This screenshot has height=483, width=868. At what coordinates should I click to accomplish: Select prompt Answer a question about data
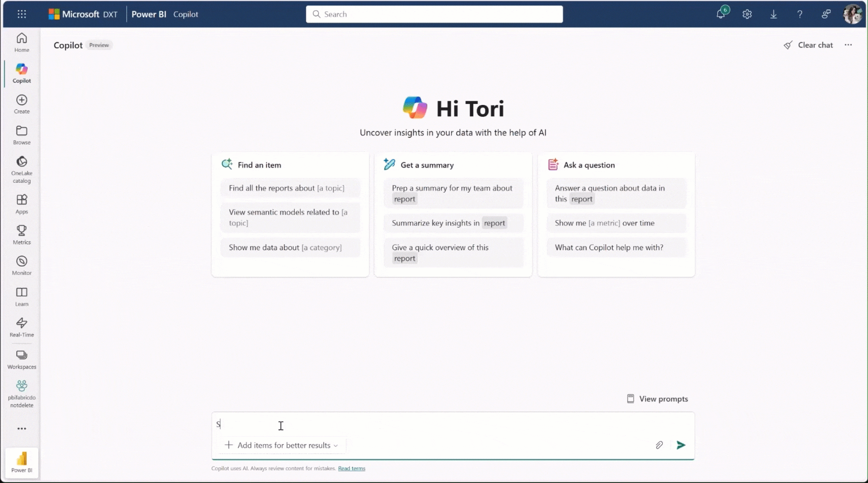click(x=616, y=194)
